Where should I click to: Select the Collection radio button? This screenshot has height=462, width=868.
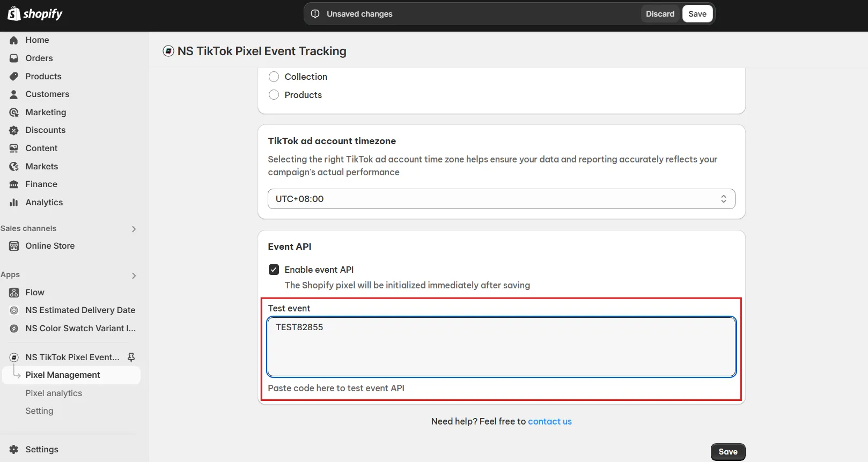pyautogui.click(x=274, y=77)
